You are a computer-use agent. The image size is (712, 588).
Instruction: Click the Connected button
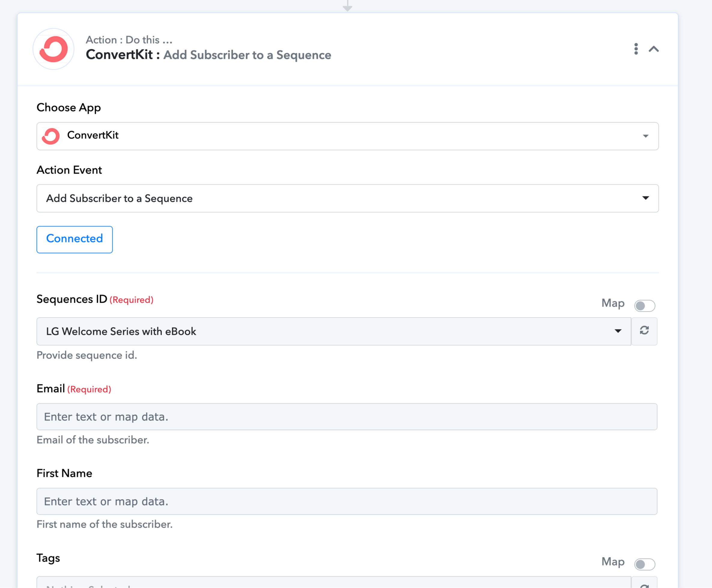75,239
